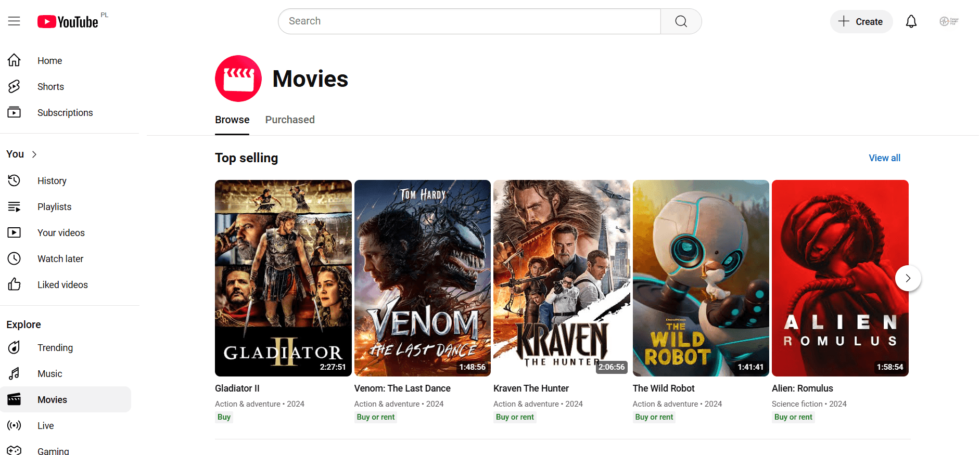Open Watch later label in sidebar
Image resolution: width=980 pixels, height=455 pixels.
60,258
